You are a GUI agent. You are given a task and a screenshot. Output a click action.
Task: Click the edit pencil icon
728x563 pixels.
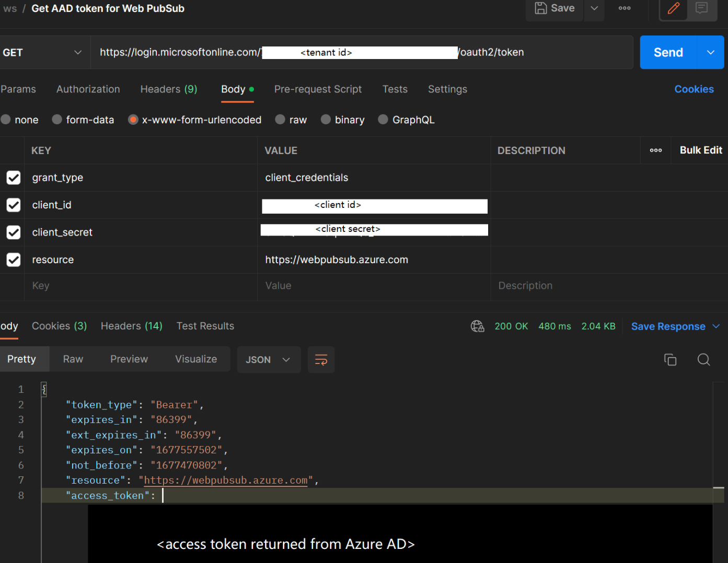pyautogui.click(x=674, y=8)
